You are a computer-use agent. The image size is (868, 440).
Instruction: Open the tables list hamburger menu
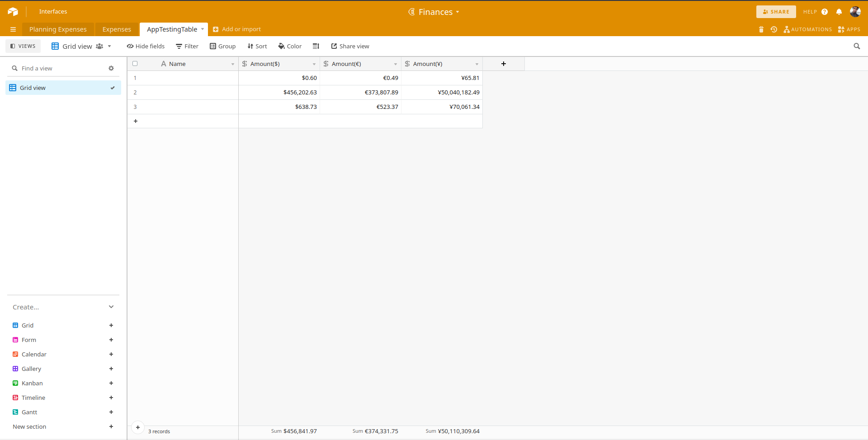click(x=13, y=29)
